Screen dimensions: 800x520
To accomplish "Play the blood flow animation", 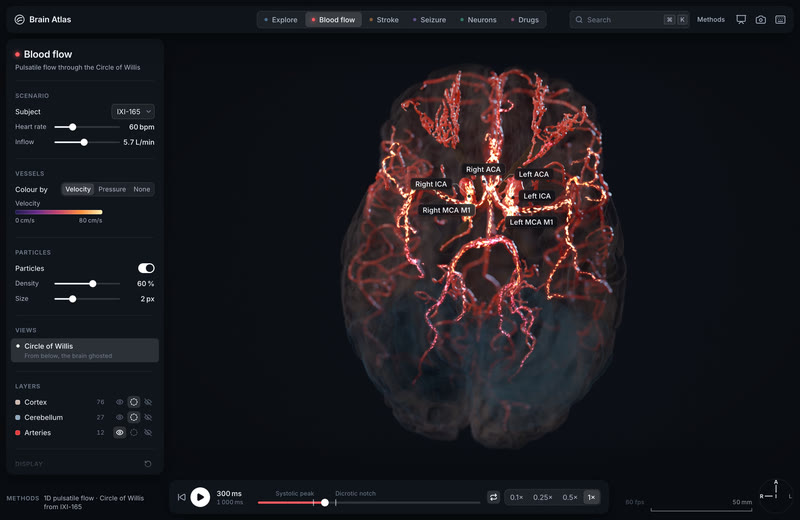I will (200, 497).
